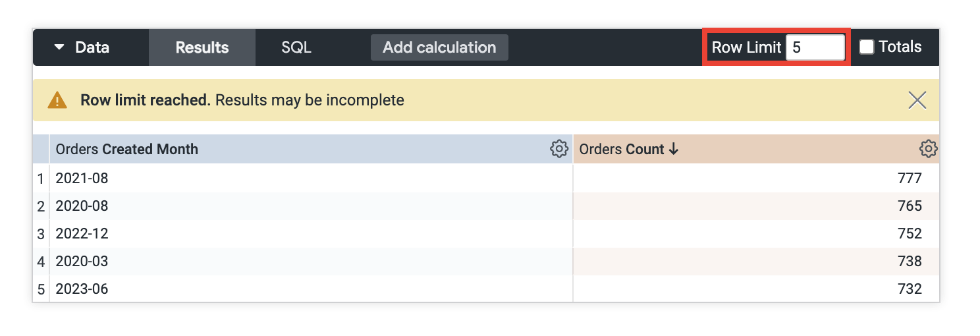Switch to the Results tab
This screenshot has height=336, width=980.
202,47
